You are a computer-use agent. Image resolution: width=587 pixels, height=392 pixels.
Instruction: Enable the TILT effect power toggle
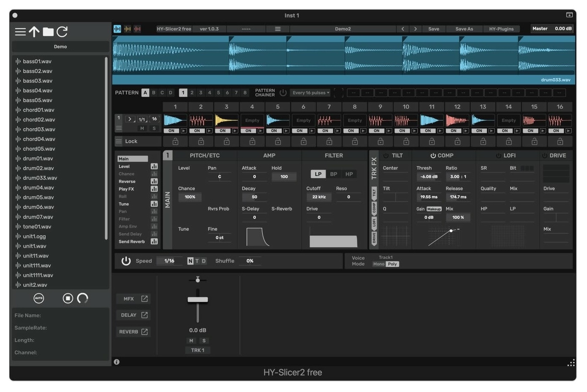click(385, 155)
